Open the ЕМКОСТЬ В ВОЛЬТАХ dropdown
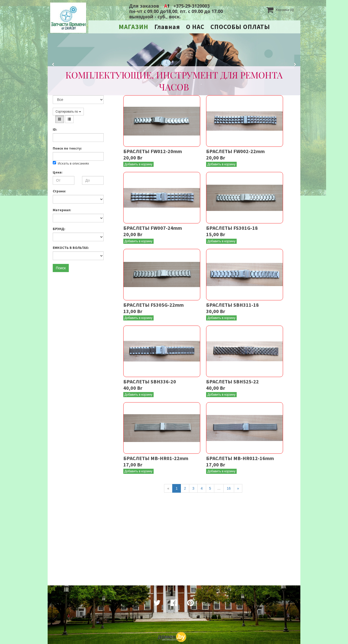This screenshot has width=348, height=644. click(78, 256)
